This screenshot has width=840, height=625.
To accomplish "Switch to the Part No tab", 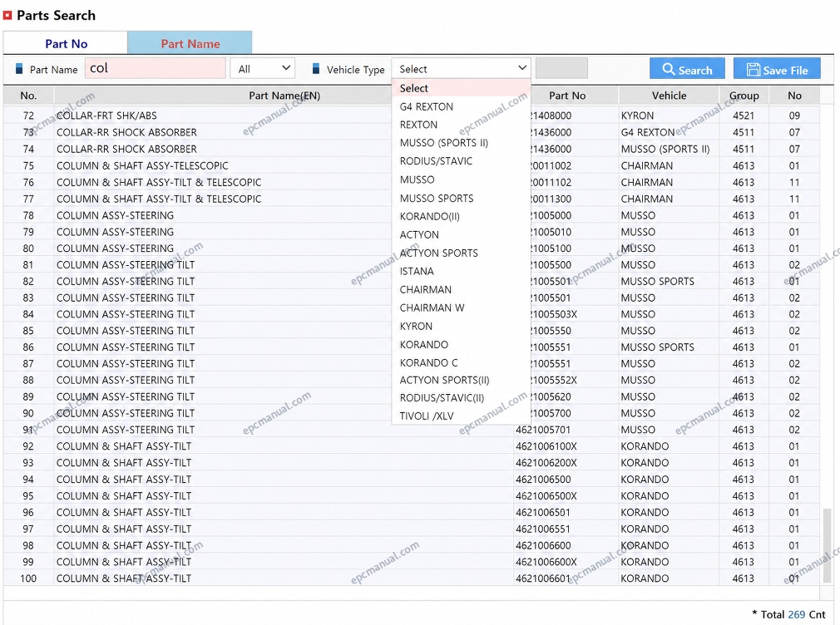I will click(66, 43).
